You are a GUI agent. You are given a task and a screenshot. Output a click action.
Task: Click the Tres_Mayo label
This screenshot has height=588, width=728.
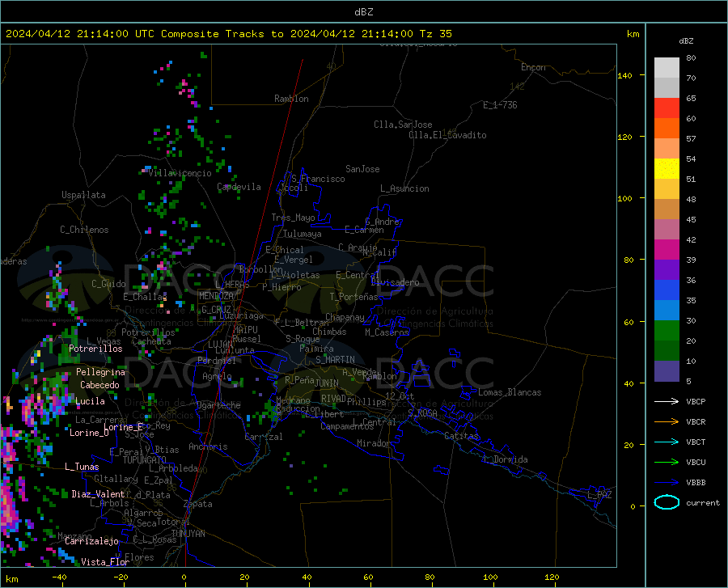293,218
